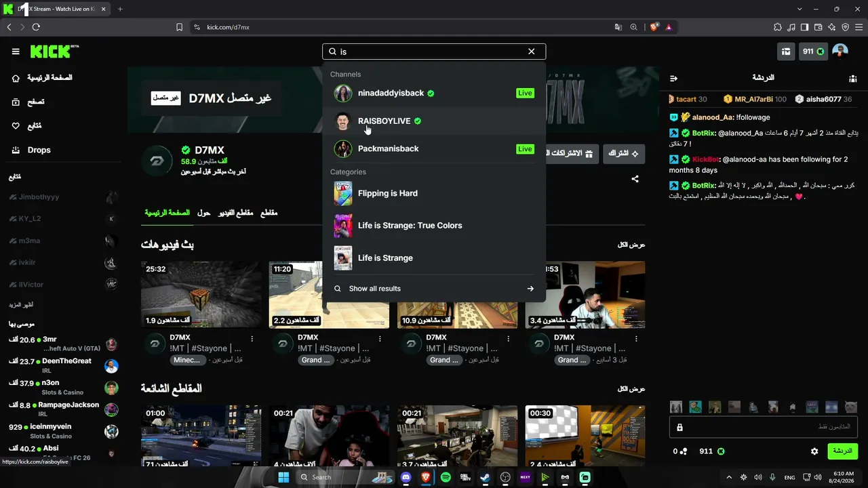Collapse the chat panel with the arrow icon
Image resolution: width=868 pixels, height=488 pixels.
coord(673,79)
